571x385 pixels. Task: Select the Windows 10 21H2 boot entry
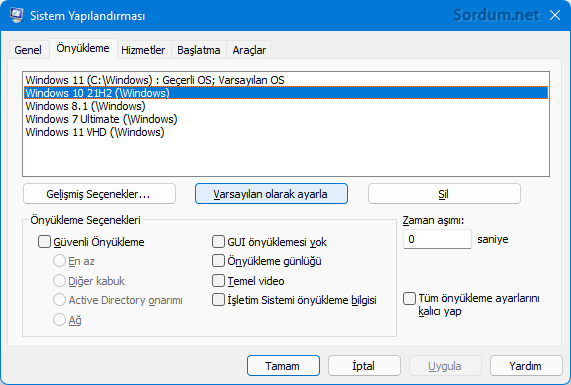(x=286, y=93)
